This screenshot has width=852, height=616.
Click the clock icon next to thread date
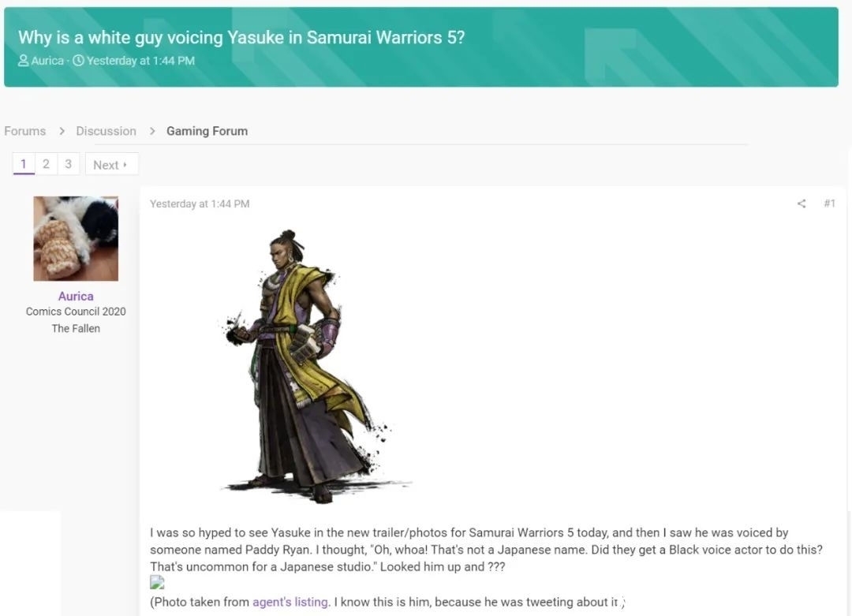78,60
